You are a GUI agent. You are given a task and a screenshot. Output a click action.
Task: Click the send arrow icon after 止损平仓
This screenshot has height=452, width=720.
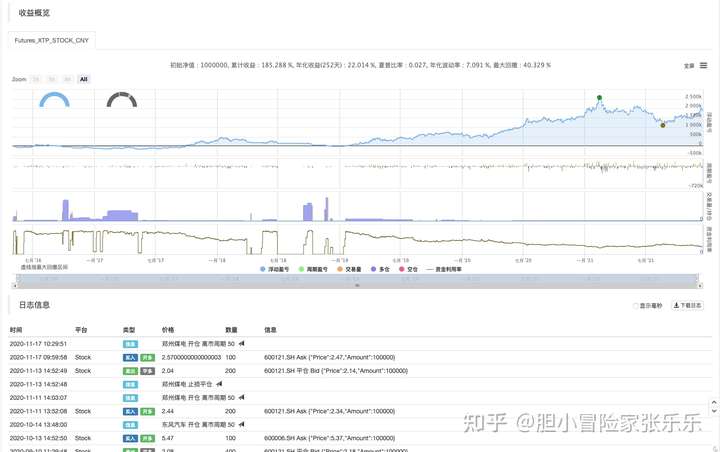219,383
